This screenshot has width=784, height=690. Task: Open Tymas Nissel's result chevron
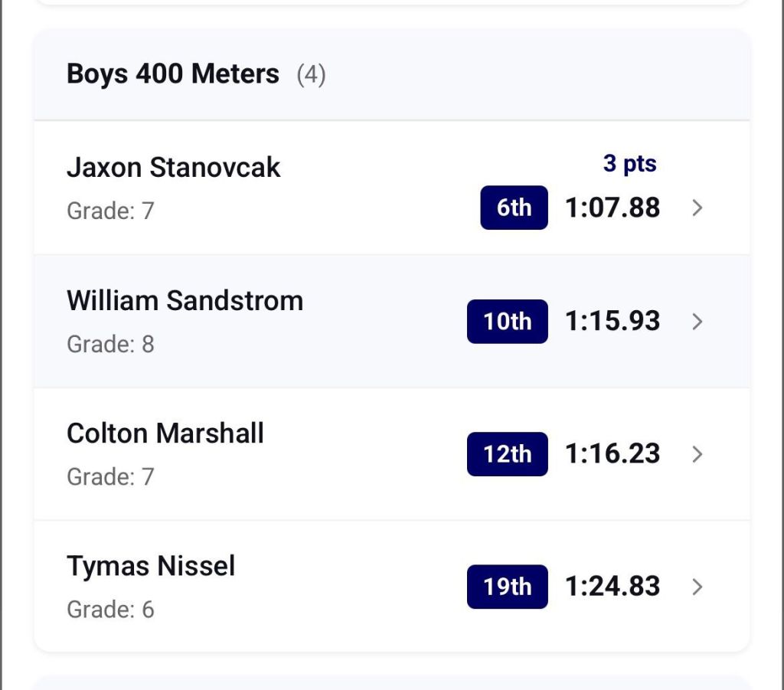point(697,587)
